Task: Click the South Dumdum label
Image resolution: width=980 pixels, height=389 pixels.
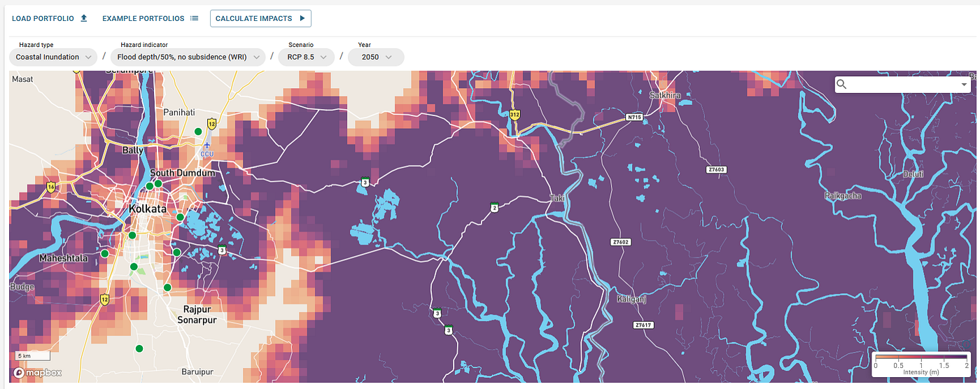Action: (x=183, y=173)
